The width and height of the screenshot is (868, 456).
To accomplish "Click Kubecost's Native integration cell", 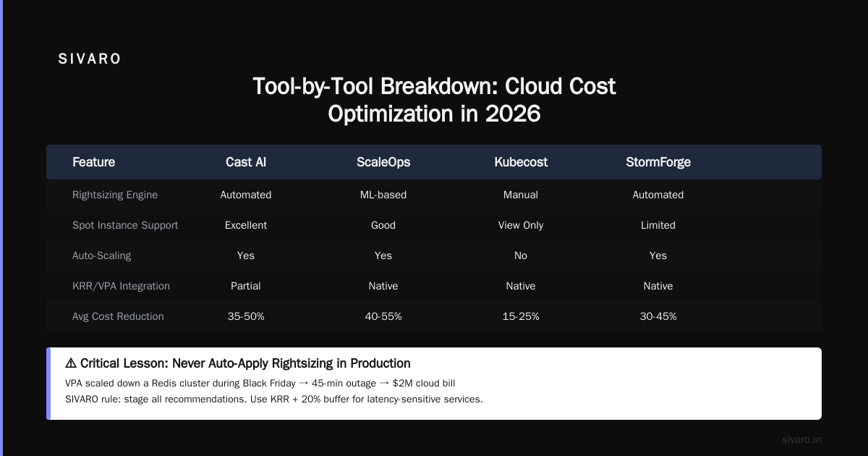I will coord(521,286).
